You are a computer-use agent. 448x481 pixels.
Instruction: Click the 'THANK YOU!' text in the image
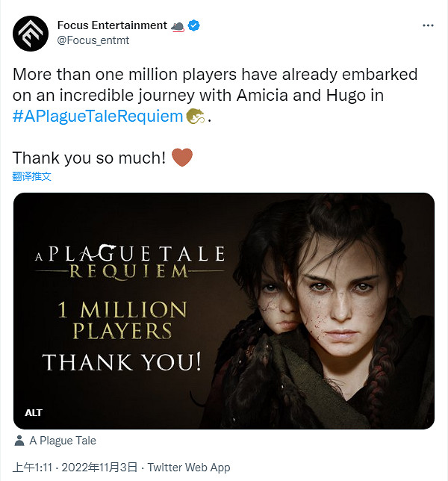tap(122, 362)
